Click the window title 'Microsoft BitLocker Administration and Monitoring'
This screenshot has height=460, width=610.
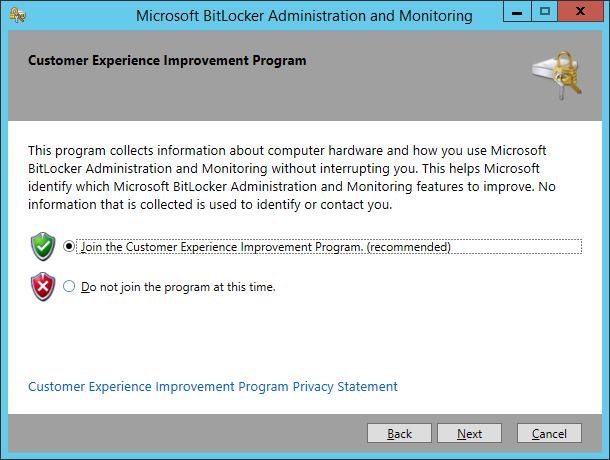pyautogui.click(x=304, y=16)
